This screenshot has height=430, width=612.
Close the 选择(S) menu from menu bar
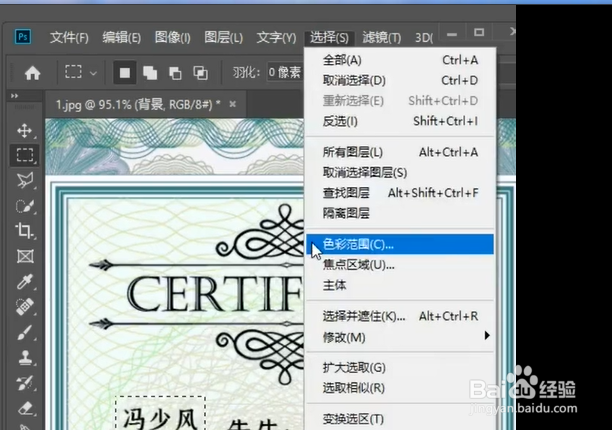pos(329,38)
